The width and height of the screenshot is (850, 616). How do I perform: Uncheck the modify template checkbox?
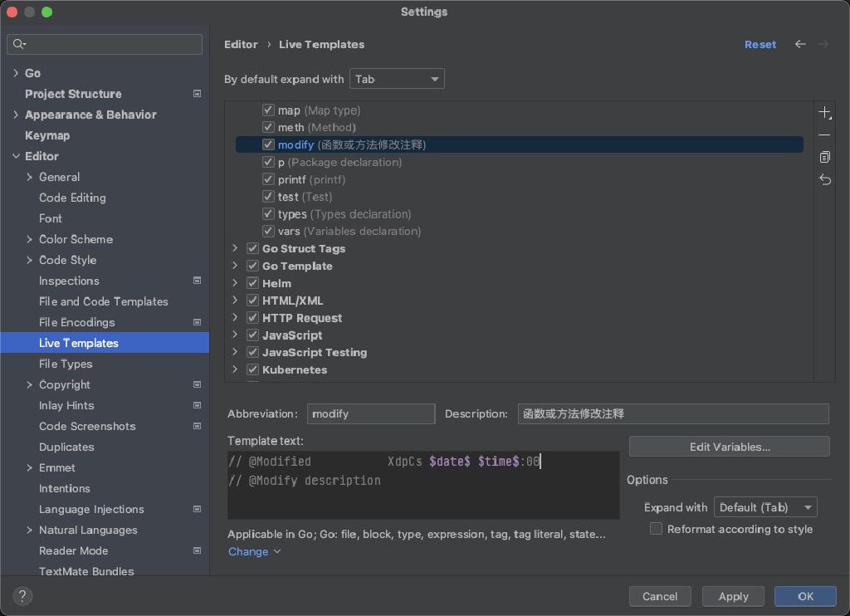tap(268, 144)
